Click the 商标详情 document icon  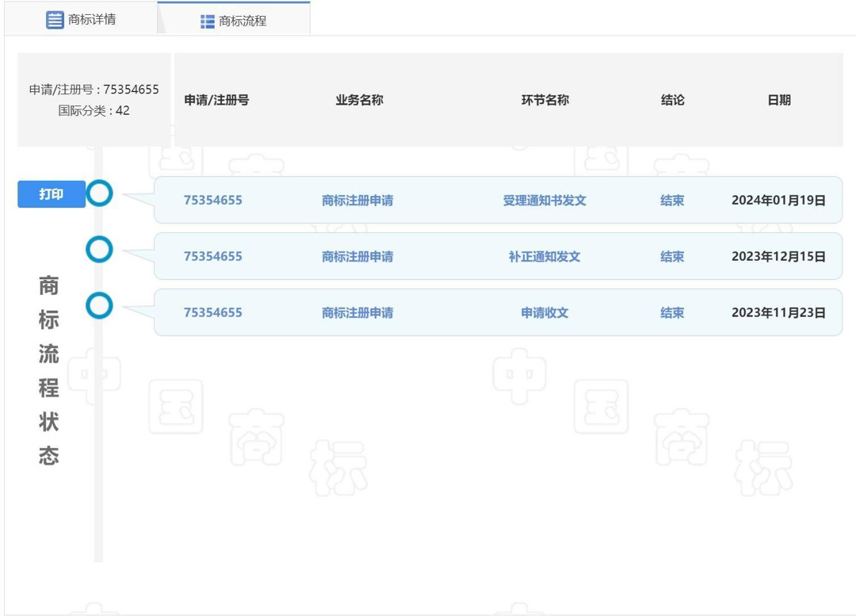(55, 20)
